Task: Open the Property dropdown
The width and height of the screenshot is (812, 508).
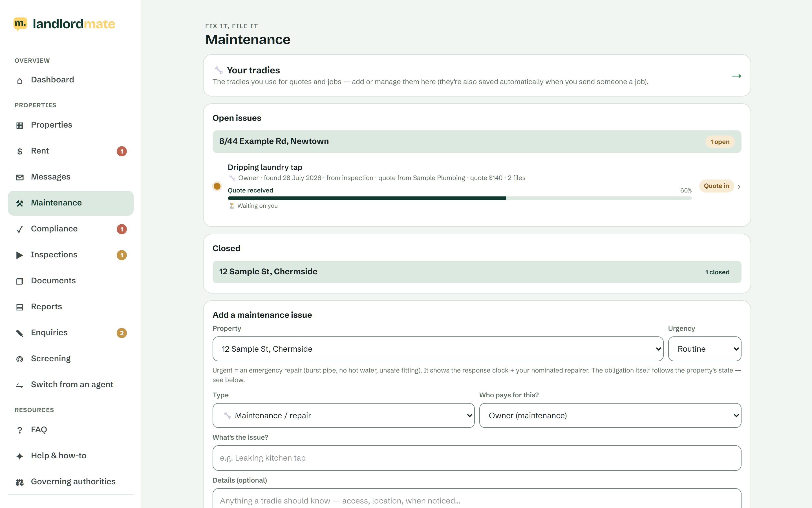Action: coord(438,349)
